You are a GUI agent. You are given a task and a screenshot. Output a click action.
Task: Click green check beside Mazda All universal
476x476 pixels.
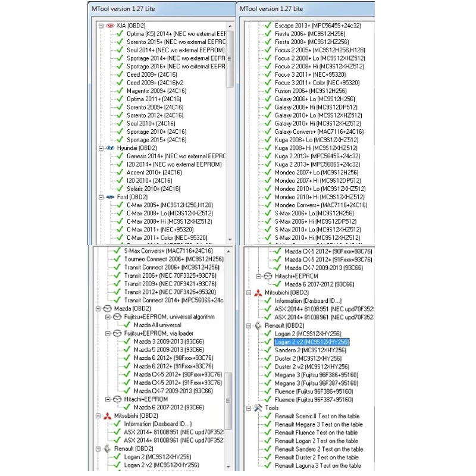pyautogui.click(x=127, y=325)
